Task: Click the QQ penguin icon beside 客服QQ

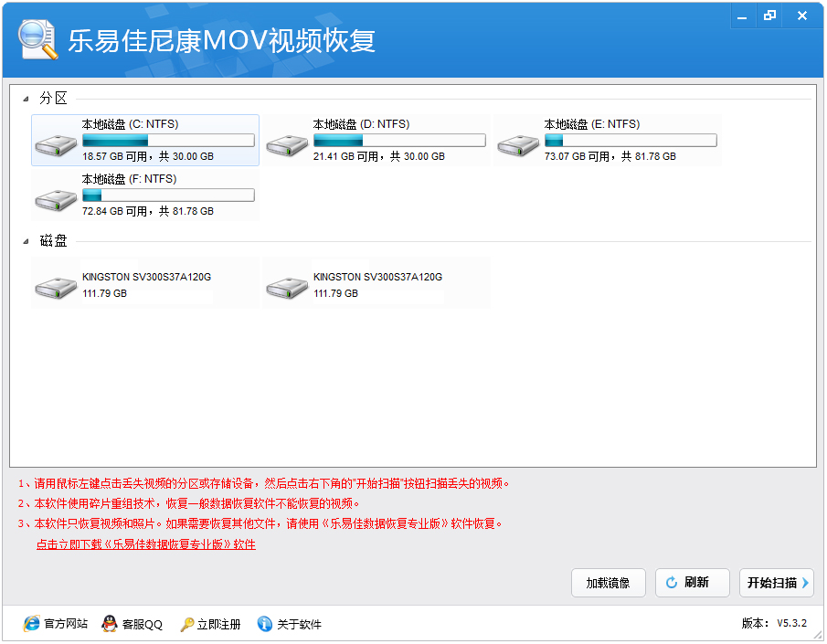Action: 110,624
